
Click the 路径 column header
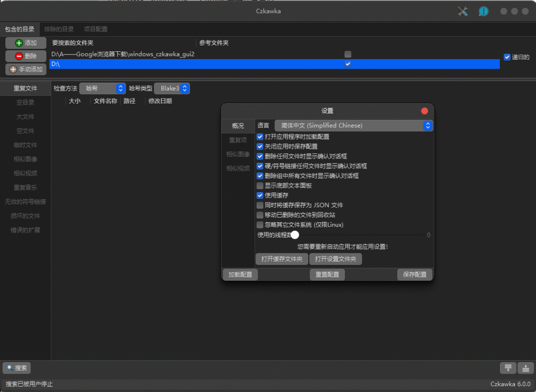129,101
